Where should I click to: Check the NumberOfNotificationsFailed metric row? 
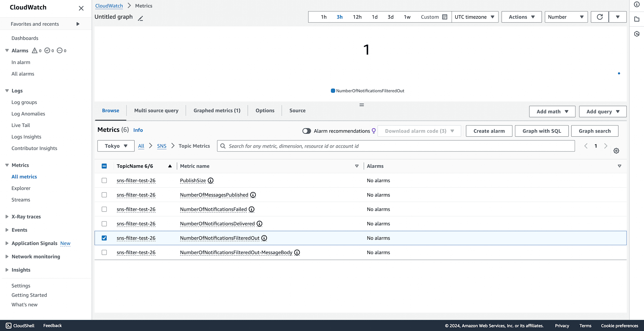click(x=104, y=209)
